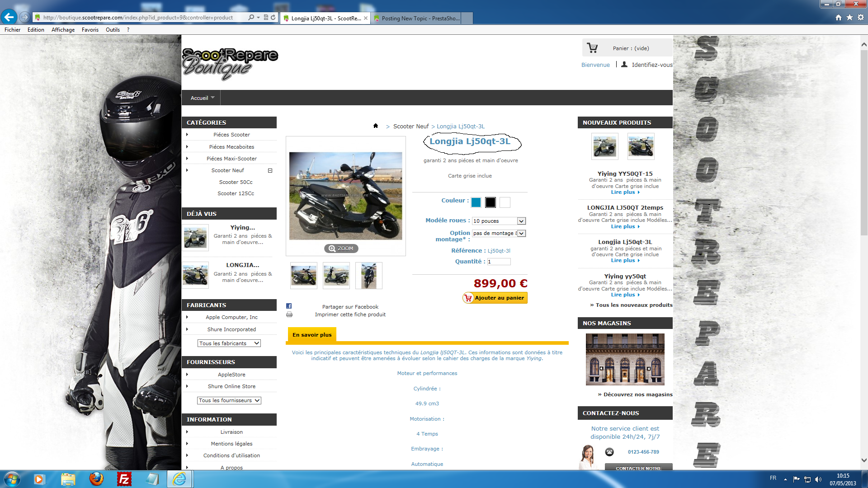Collapse the Scooter Neuf category toggle

click(270, 170)
